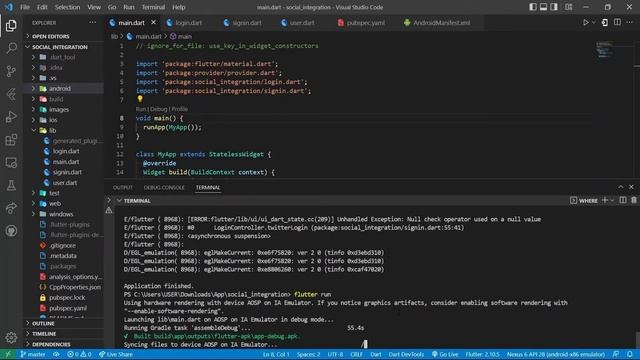Open Explorer views and more actions ellipsis
Screen dimensions: 640x360
(93, 23)
